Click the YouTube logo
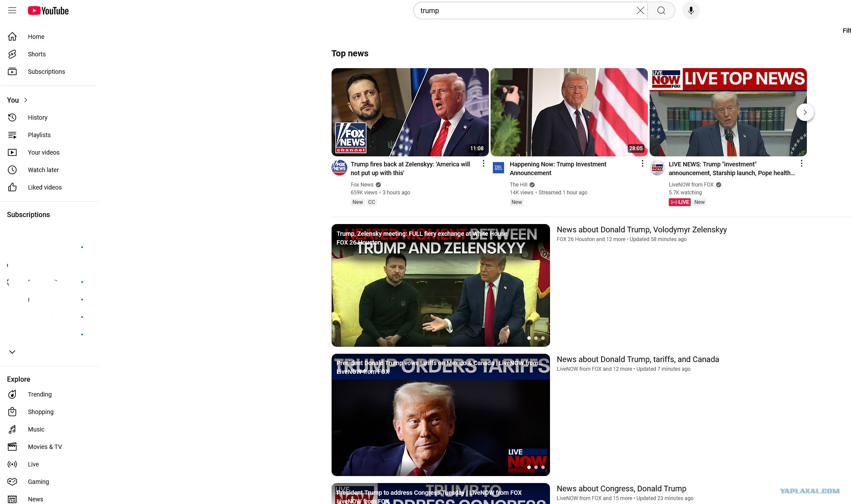This screenshot has width=851, height=504. click(48, 10)
